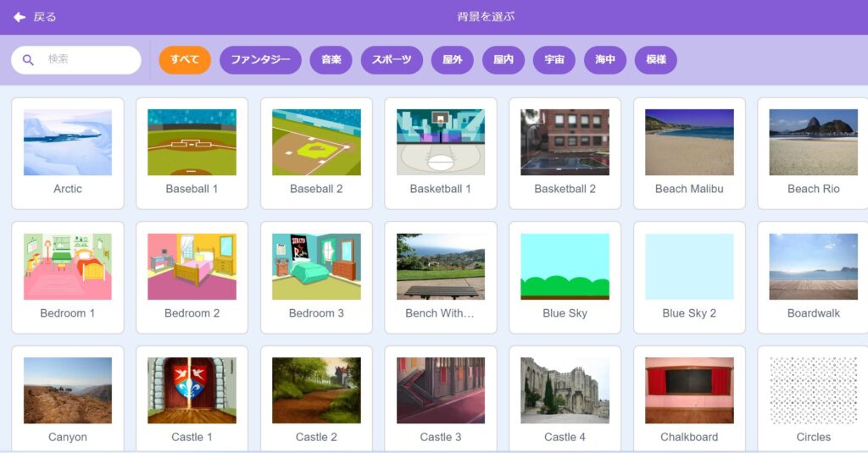
Task: Choose the Beach Rio backdrop thumbnail
Action: point(814,142)
